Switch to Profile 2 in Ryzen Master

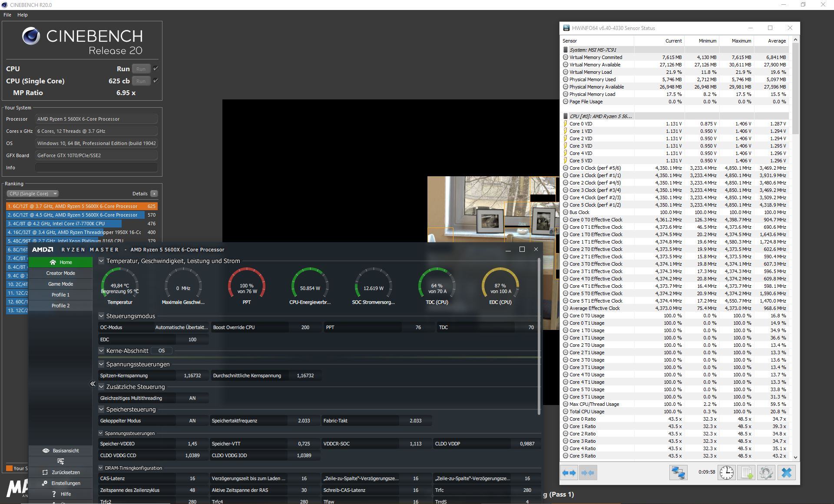pos(60,306)
